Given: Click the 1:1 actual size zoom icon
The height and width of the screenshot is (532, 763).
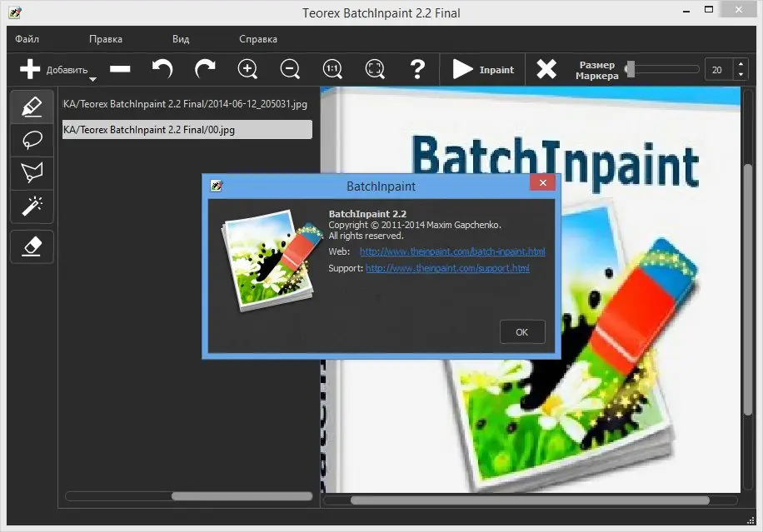Looking at the screenshot, I should coord(332,69).
